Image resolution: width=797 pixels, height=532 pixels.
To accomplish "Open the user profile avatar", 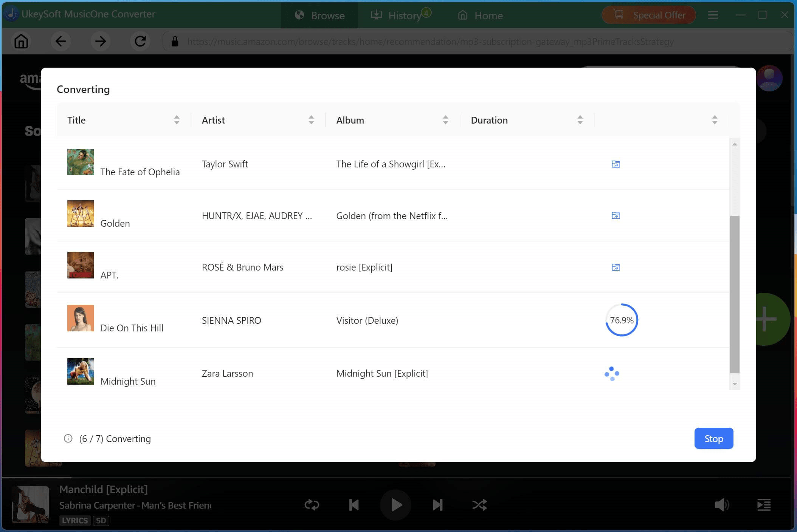I will pos(769,79).
